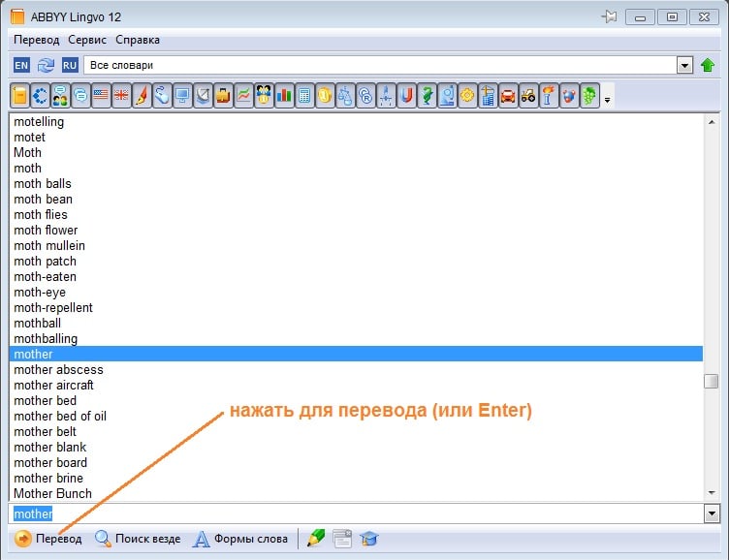The height and width of the screenshot is (560, 729).
Task: Click Поиск везде search button
Action: tap(138, 539)
